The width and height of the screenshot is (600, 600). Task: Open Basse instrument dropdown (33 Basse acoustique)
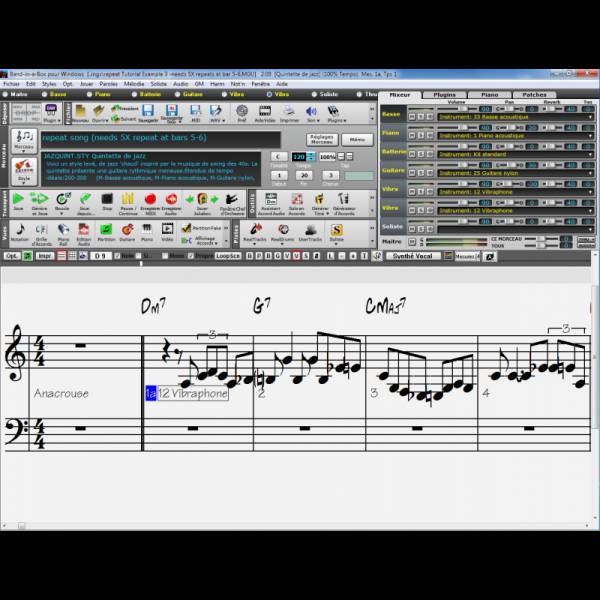pyautogui.click(x=516, y=117)
